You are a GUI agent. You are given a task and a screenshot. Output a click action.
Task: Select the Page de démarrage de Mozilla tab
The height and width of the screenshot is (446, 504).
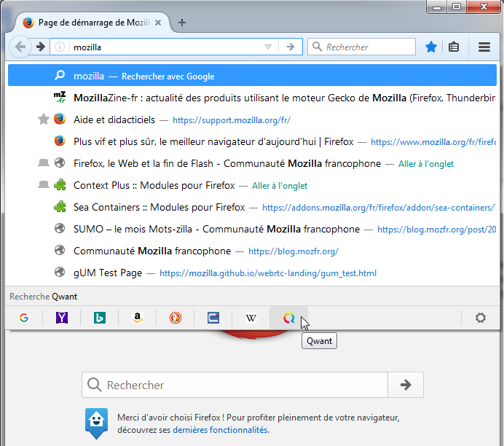[93, 23]
